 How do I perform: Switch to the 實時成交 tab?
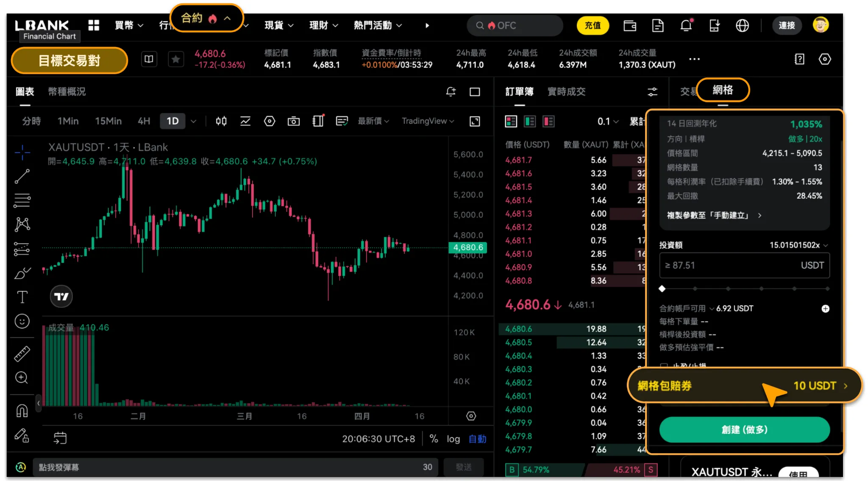pos(566,91)
